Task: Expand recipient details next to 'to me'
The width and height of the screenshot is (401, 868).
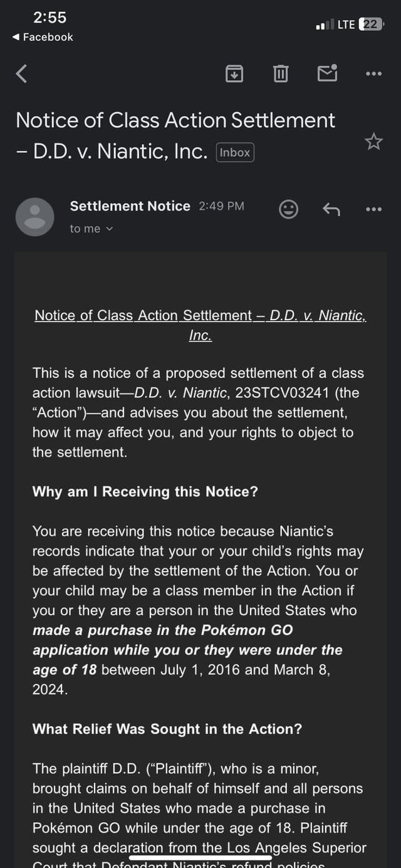Action: 110,229
